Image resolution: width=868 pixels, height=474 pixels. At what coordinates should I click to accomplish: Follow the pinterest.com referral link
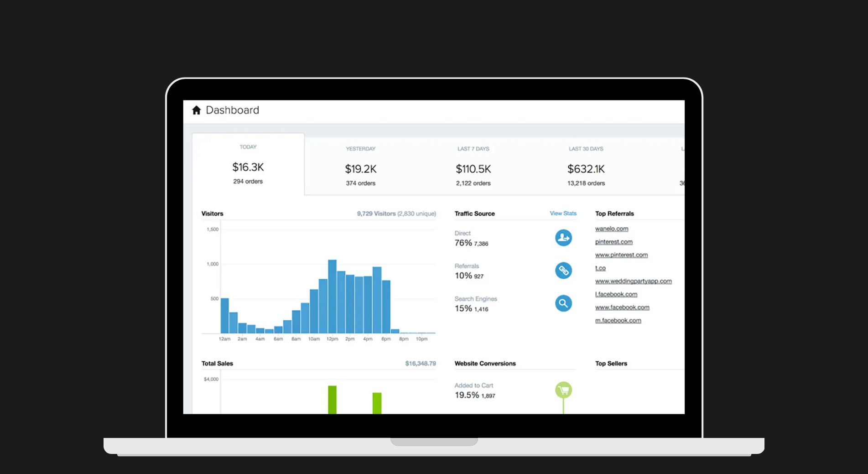pos(614,242)
